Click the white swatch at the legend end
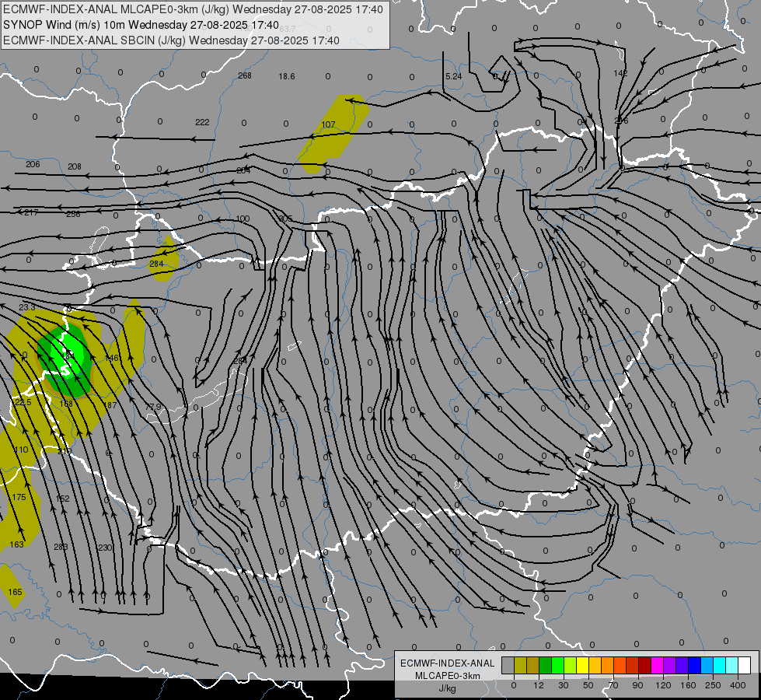This screenshot has height=700, width=761. click(744, 665)
